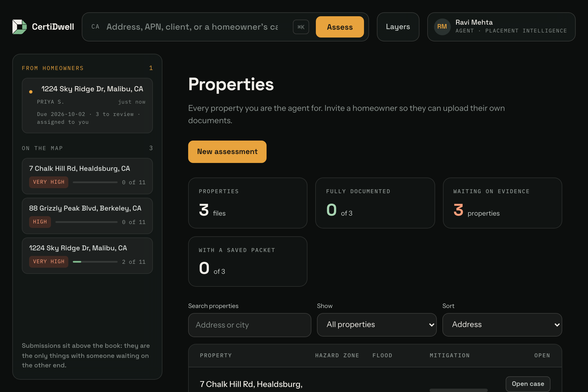Click the Waiting on Evidence stat card

503,203
